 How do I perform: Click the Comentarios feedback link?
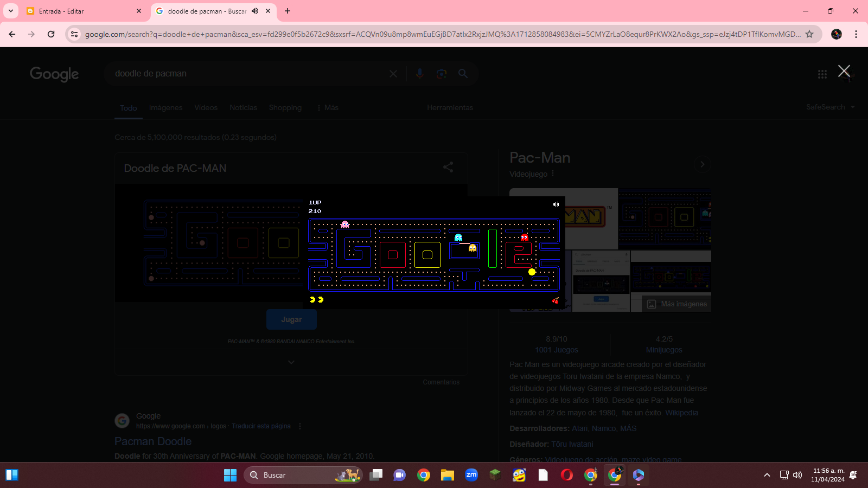(x=441, y=382)
